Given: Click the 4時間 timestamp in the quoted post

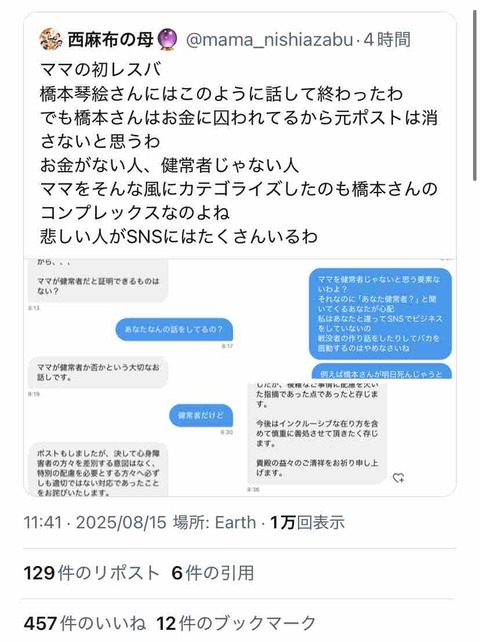Looking at the screenshot, I should coord(387,40).
